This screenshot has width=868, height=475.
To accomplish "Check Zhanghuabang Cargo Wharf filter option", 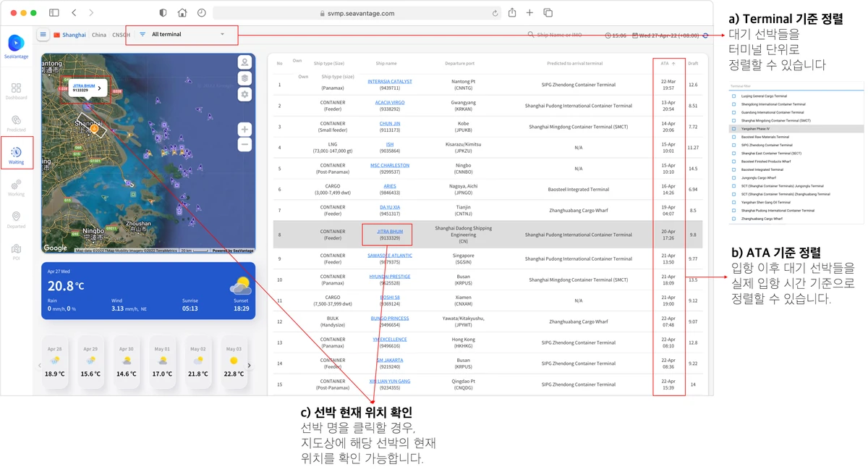I will (x=734, y=219).
